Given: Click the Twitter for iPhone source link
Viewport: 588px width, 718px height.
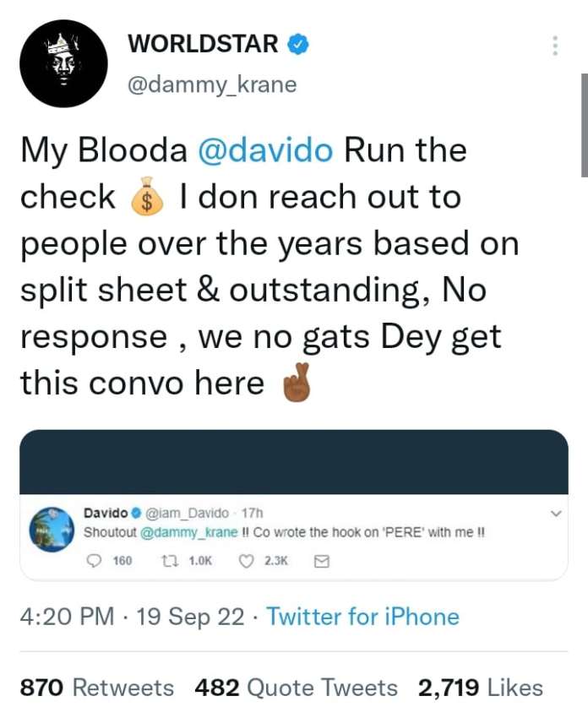Looking at the screenshot, I should click(x=362, y=617).
